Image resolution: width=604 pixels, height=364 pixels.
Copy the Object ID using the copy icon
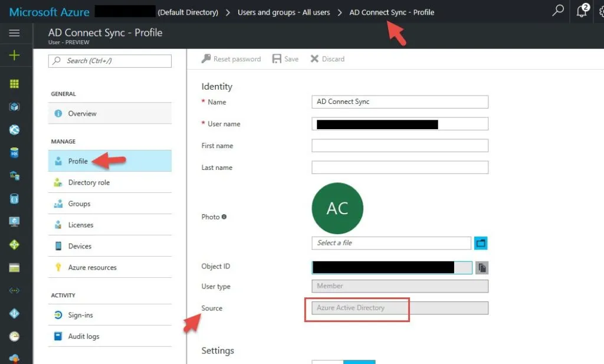coord(482,268)
